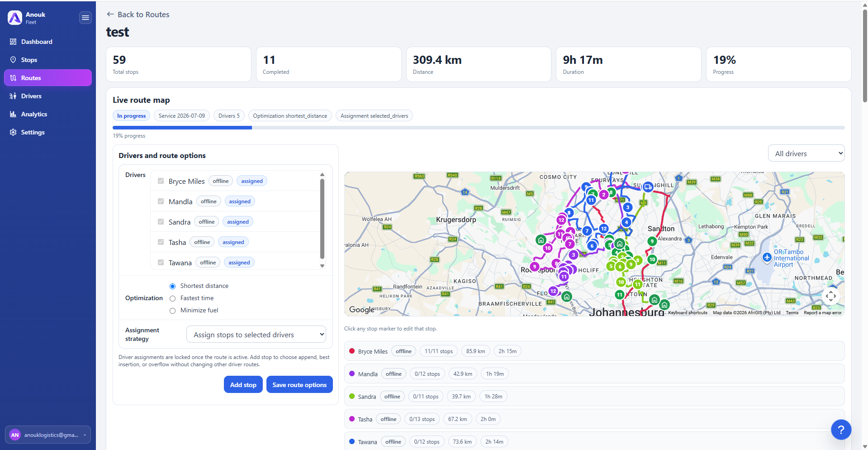This screenshot has width=868, height=450.
Task: Toggle the Mandla driver checkbox
Action: (161, 201)
